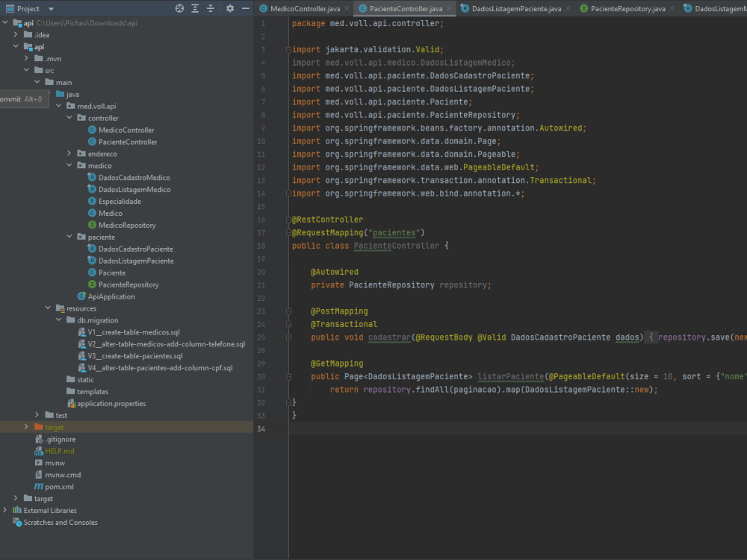
Task: Expand External Libraries node
Action: (x=5, y=510)
